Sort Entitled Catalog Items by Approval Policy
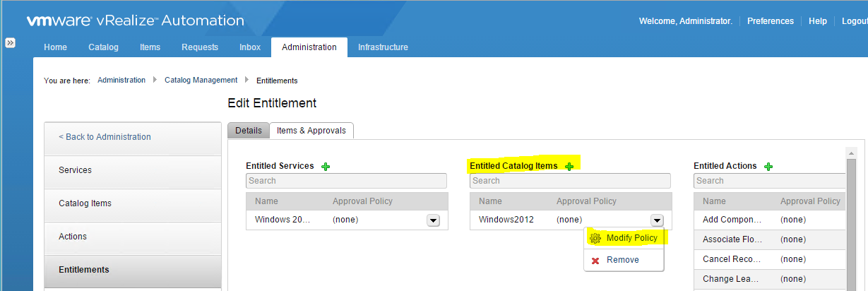Screen dimensions: 868x291 [x=586, y=201]
